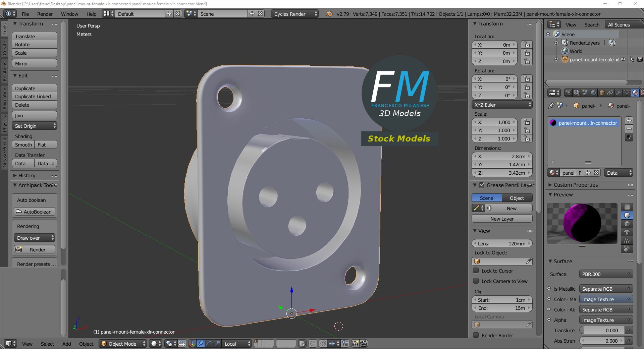Select the cube material preview
This screenshot has height=349, width=644.
pos(627,224)
